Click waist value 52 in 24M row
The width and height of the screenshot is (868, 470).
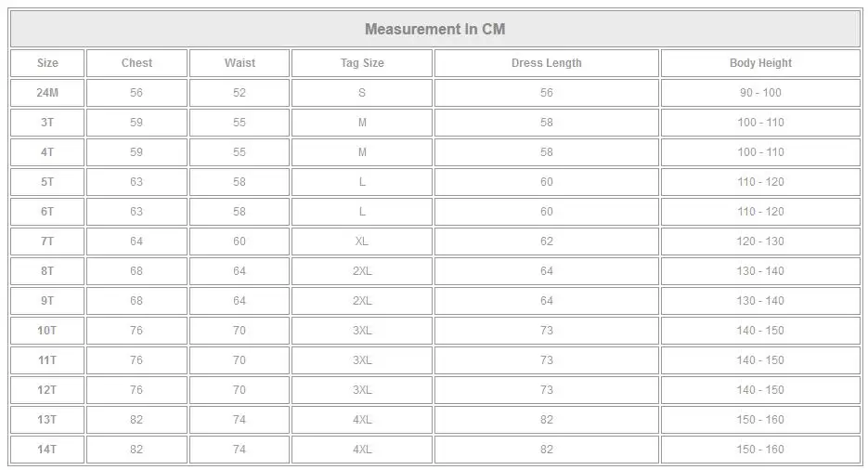(240, 93)
